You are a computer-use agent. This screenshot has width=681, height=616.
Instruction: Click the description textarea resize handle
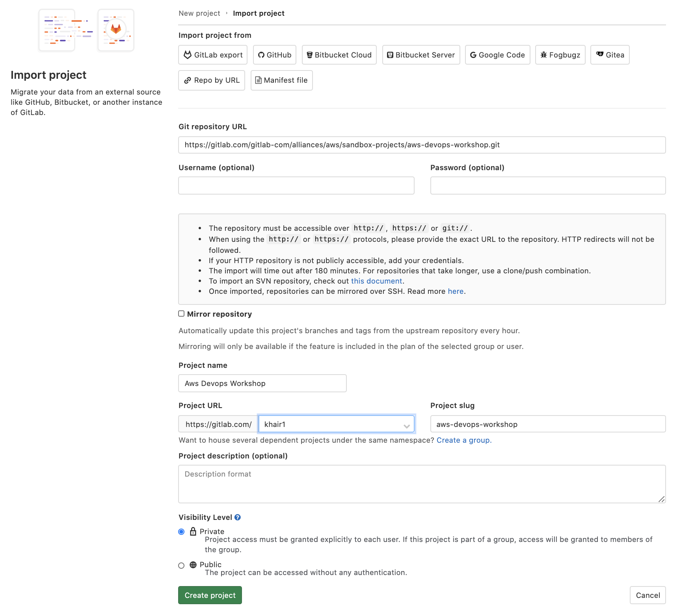[662, 499]
